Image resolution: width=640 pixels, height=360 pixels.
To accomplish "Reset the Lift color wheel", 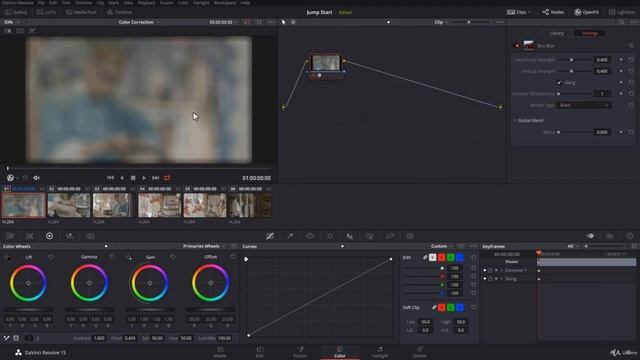I will 51,257.
